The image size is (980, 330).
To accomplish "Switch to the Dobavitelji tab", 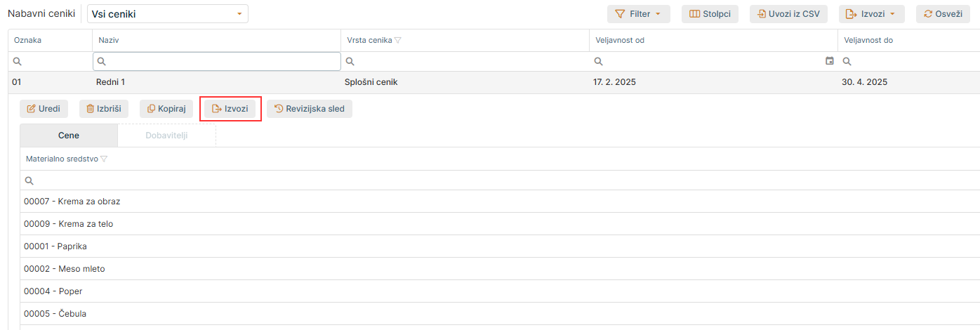I will (166, 136).
